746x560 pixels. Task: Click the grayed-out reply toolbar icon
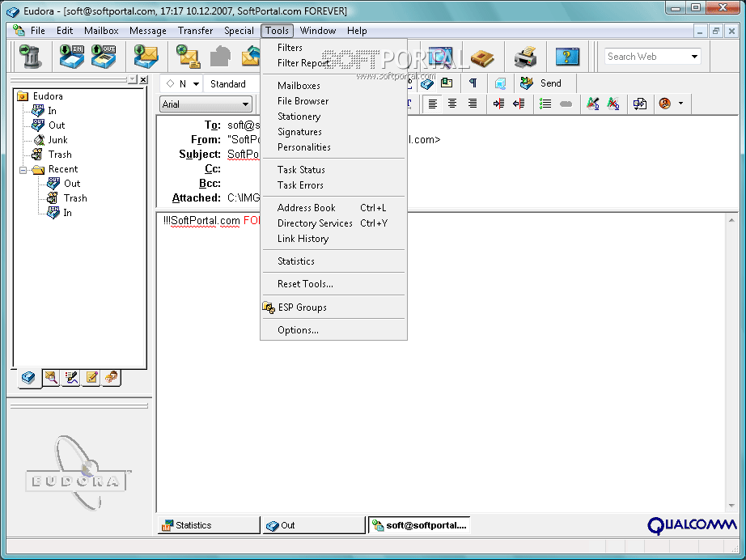(220, 56)
